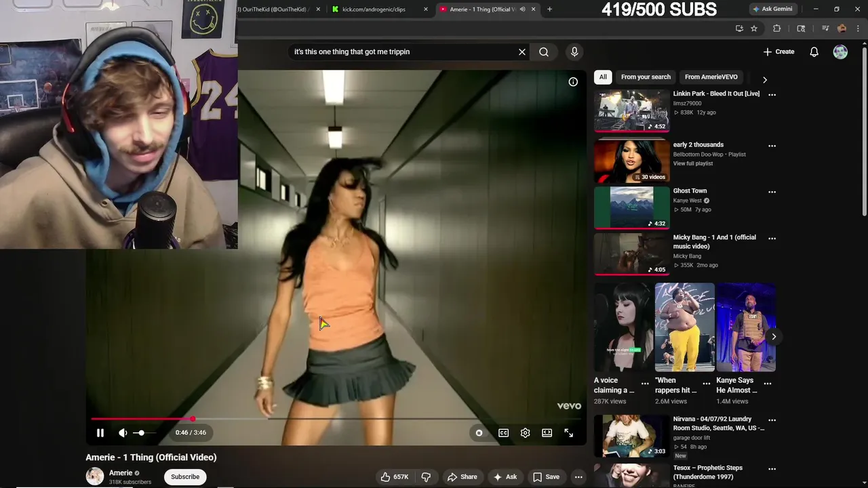Switch to kick.com androgenic clips tab

pos(380,9)
